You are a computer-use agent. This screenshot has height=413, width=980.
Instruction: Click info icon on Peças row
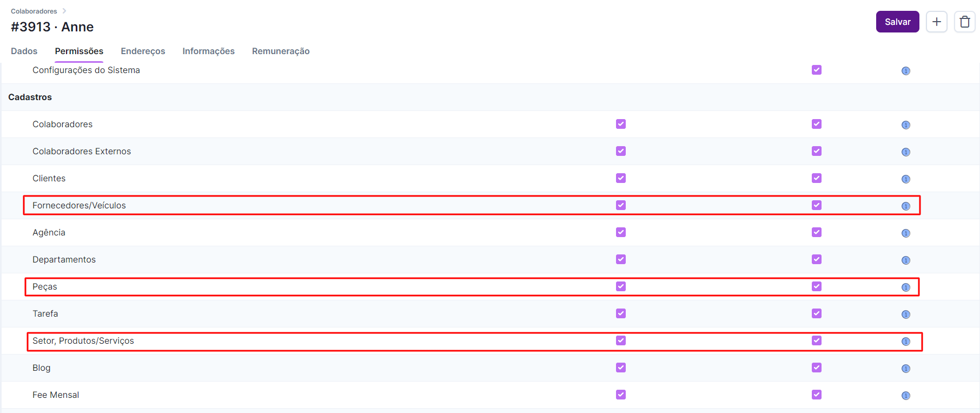(905, 287)
